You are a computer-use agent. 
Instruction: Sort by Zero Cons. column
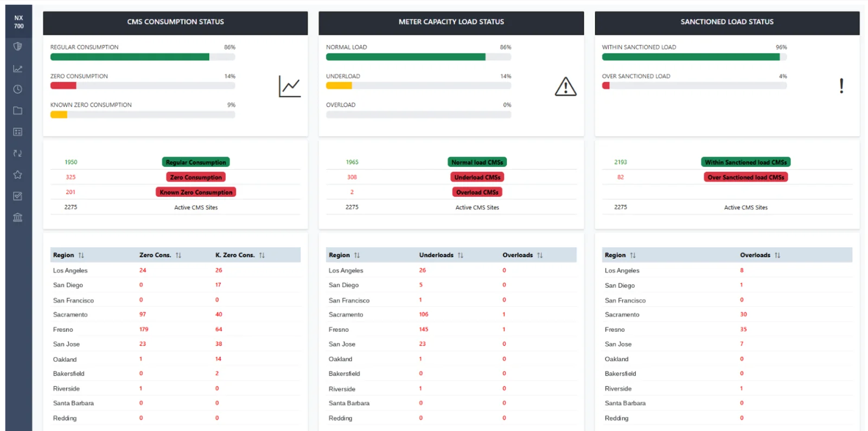click(178, 255)
